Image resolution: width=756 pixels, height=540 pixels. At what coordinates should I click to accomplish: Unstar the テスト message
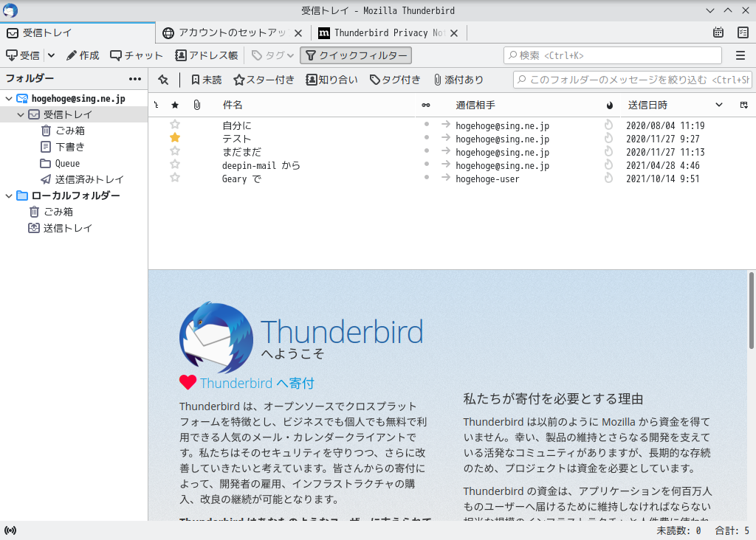175,138
